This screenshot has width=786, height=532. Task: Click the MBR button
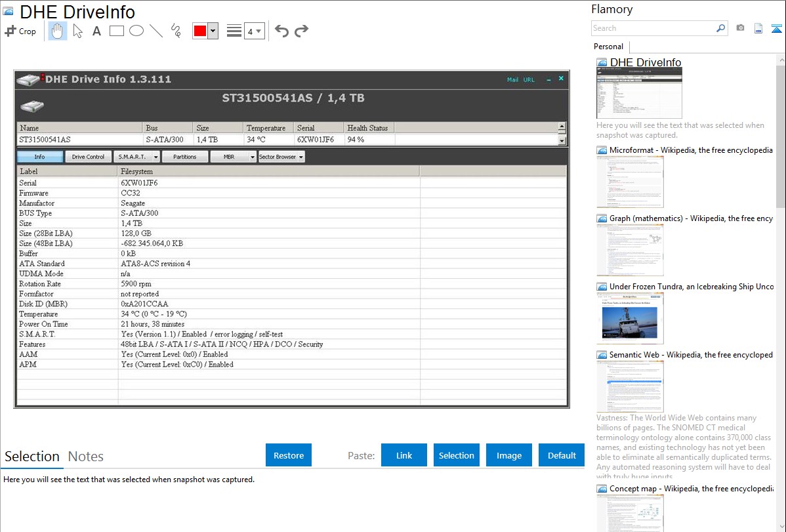pyautogui.click(x=229, y=157)
